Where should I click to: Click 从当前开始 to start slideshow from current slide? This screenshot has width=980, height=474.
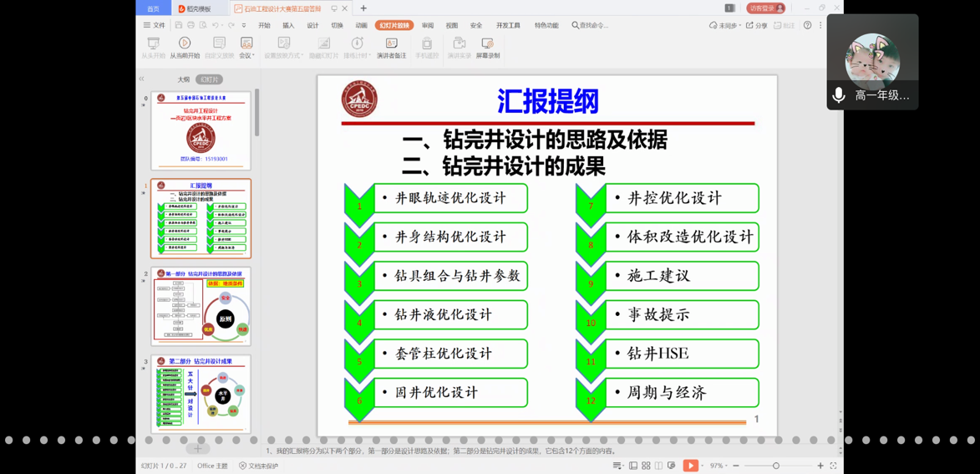(x=185, y=47)
